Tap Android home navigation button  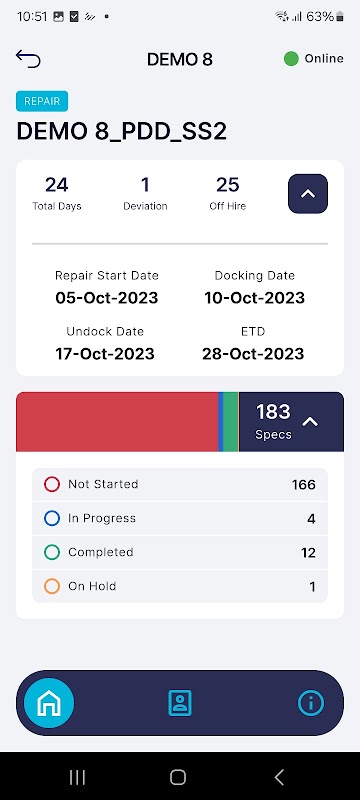point(178,777)
